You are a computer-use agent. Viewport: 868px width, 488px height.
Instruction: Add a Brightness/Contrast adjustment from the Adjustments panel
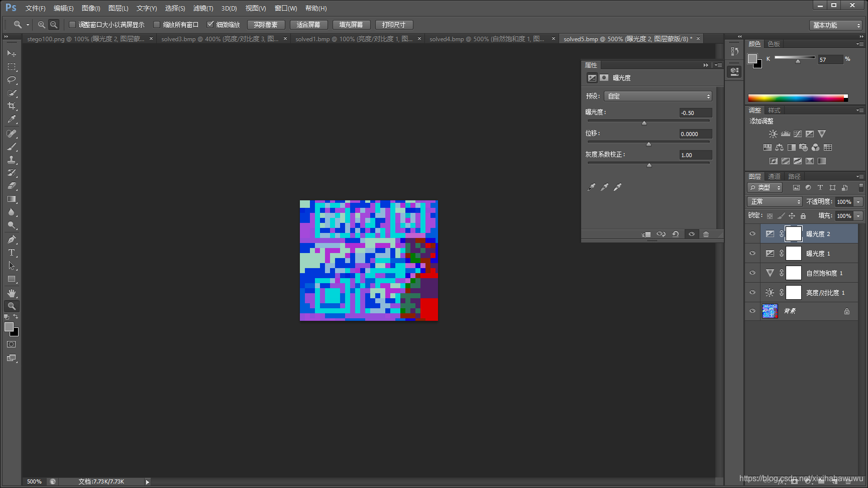click(x=773, y=134)
